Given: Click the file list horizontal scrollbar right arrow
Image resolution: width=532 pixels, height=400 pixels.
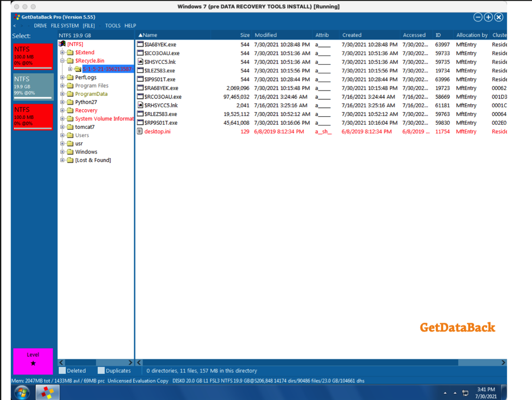Looking at the screenshot, I should coord(503,362).
